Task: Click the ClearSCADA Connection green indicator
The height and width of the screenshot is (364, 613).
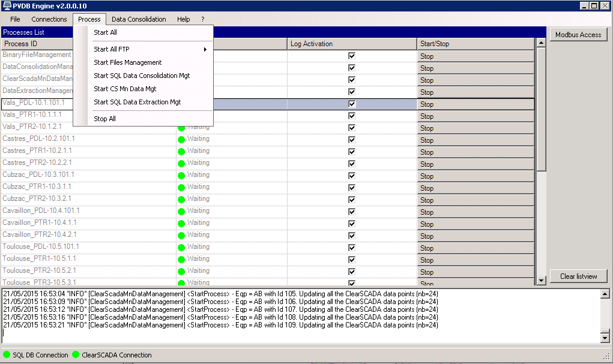Action: [x=76, y=355]
